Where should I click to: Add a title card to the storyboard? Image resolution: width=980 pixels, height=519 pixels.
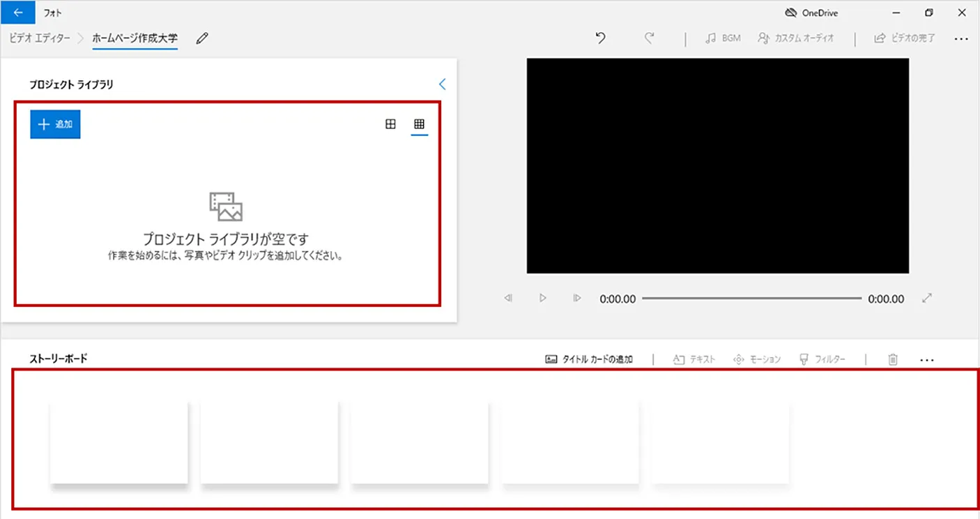[x=590, y=359]
